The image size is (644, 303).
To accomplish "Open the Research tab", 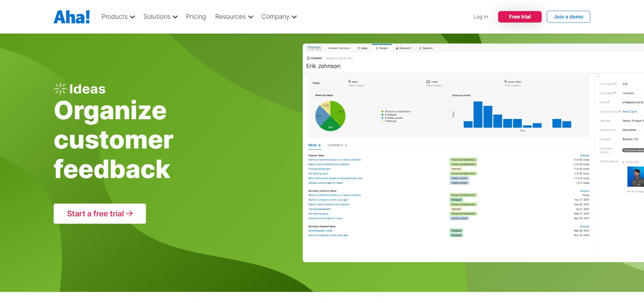I will point(404,48).
